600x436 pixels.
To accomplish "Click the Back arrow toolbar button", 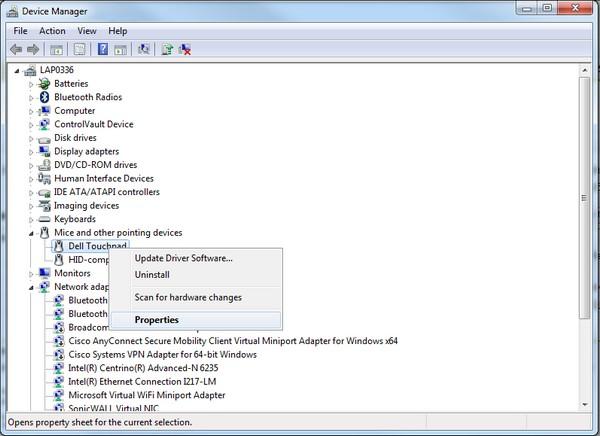I will (x=16, y=49).
